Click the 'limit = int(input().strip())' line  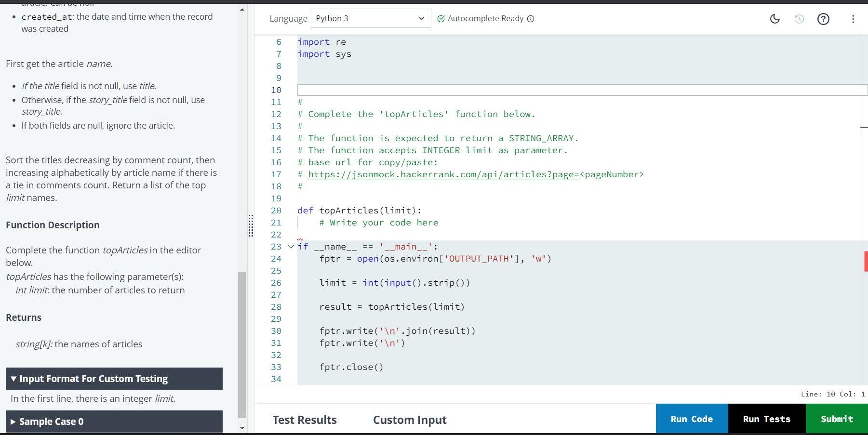(x=394, y=283)
